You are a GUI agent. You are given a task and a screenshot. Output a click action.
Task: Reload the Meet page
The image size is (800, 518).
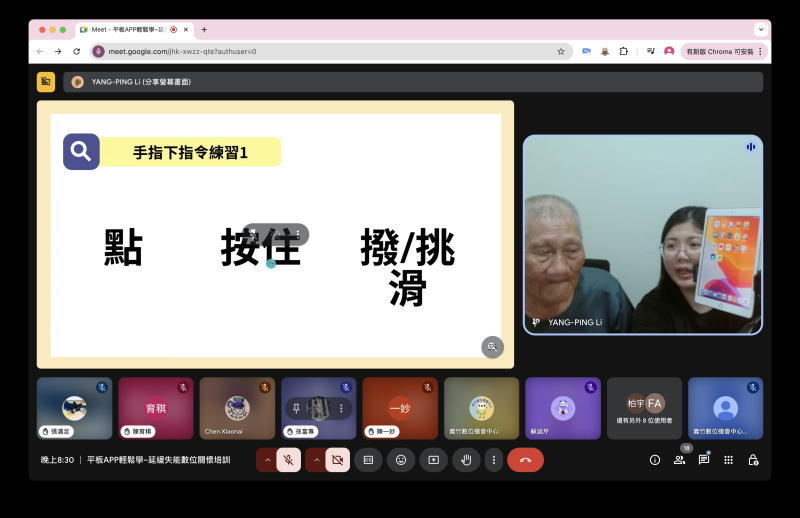tap(77, 52)
